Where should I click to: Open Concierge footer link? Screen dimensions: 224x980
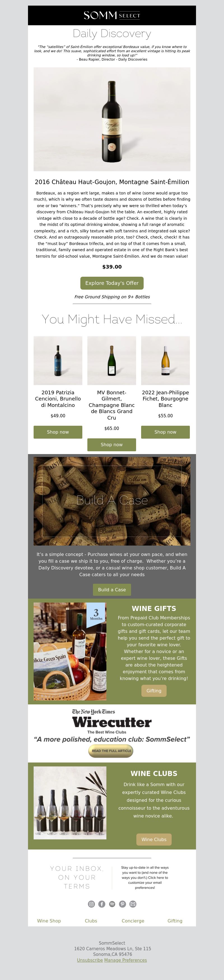tap(133, 921)
